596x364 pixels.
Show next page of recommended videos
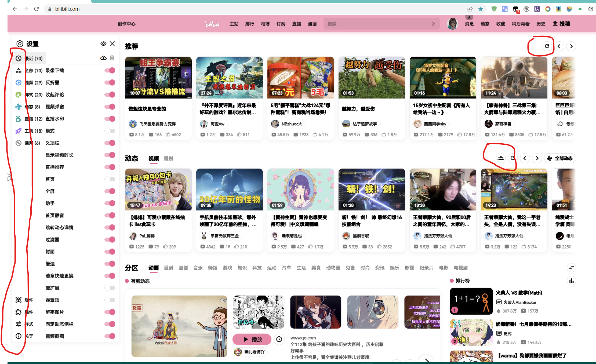tap(571, 46)
